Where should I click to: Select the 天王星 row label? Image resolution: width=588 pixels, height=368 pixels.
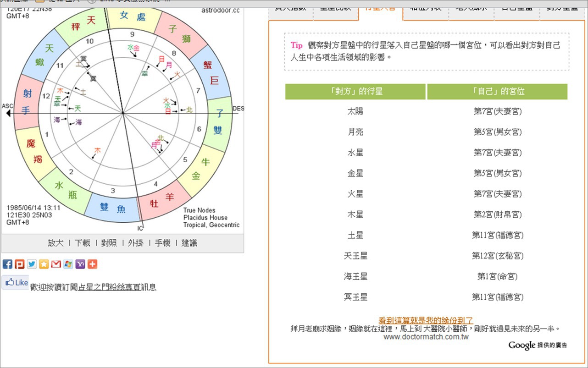pyautogui.click(x=355, y=256)
